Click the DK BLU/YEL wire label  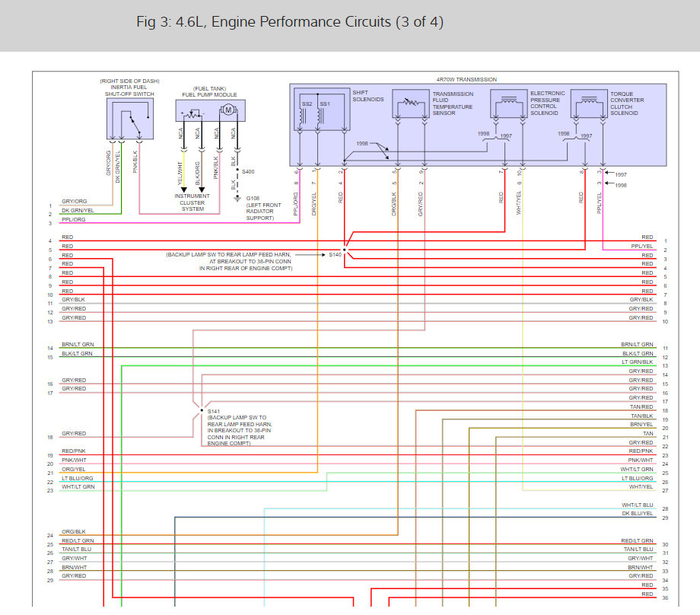638,514
